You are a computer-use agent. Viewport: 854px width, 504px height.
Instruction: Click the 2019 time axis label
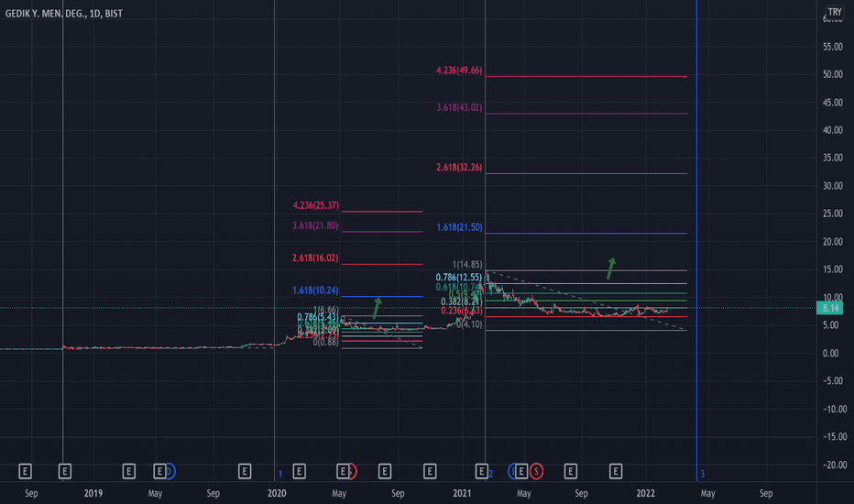[x=93, y=493]
